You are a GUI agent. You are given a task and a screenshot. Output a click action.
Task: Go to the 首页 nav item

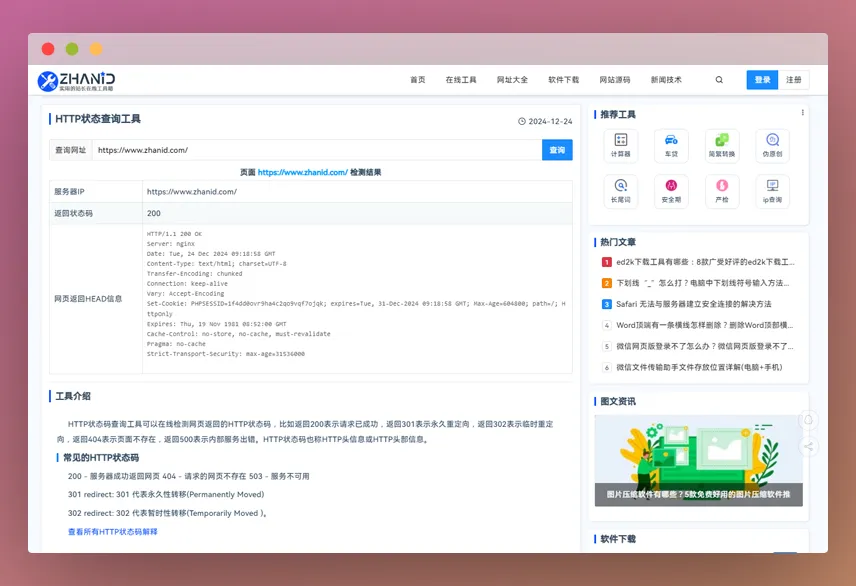pyautogui.click(x=417, y=80)
